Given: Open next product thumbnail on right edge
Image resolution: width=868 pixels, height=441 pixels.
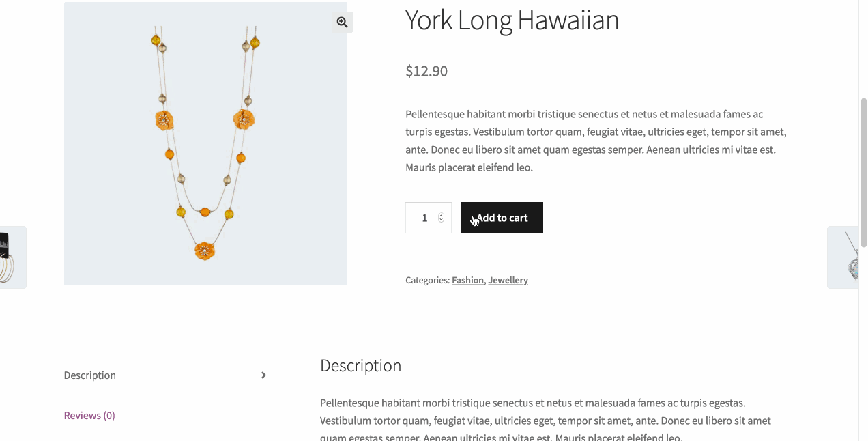Looking at the screenshot, I should point(843,257).
